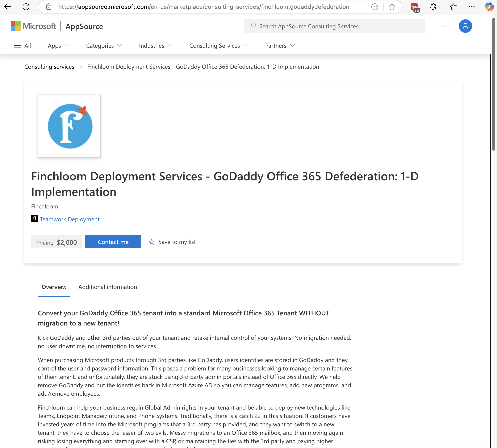This screenshot has width=497, height=448.
Task: Click the browser address bar URL
Action: [204, 7]
